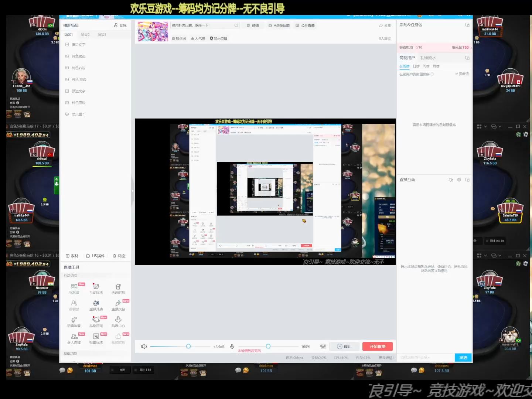
Task: Adjust the speaker volume slider
Action: click(x=188, y=346)
